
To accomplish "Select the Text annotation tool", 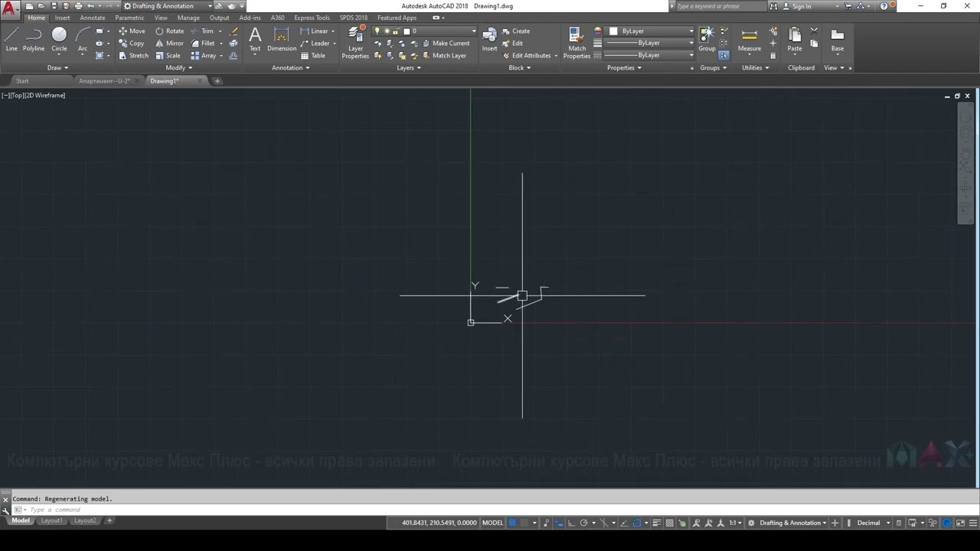I will (x=255, y=40).
